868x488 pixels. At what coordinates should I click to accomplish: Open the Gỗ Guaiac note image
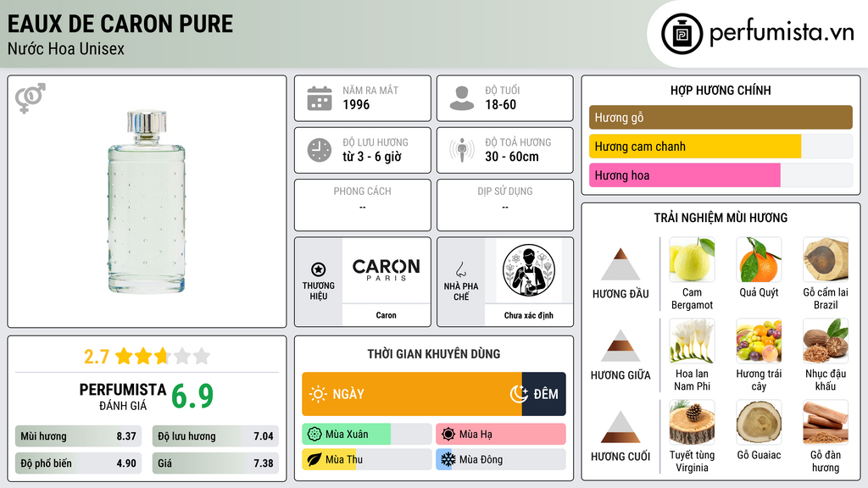[759, 423]
